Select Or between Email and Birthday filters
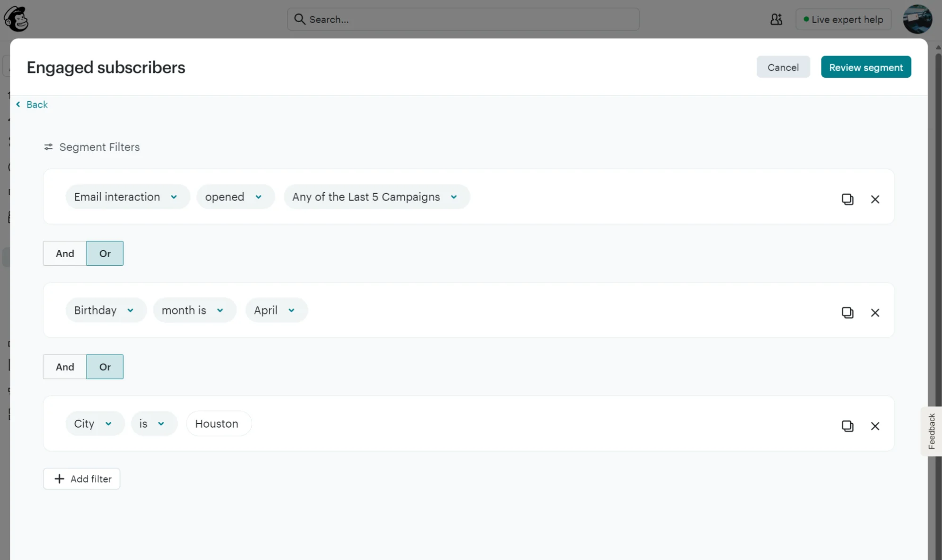 click(x=105, y=253)
